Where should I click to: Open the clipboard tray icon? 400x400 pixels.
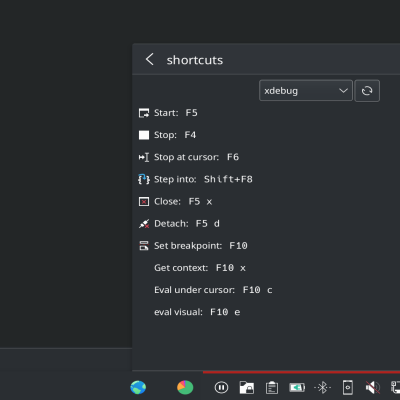click(272, 387)
